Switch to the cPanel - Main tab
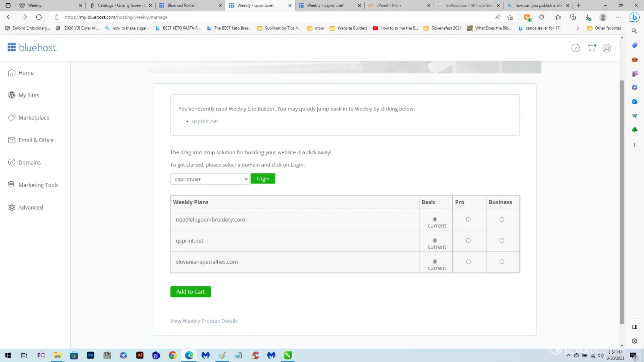The height and width of the screenshot is (362, 644). coord(399,5)
